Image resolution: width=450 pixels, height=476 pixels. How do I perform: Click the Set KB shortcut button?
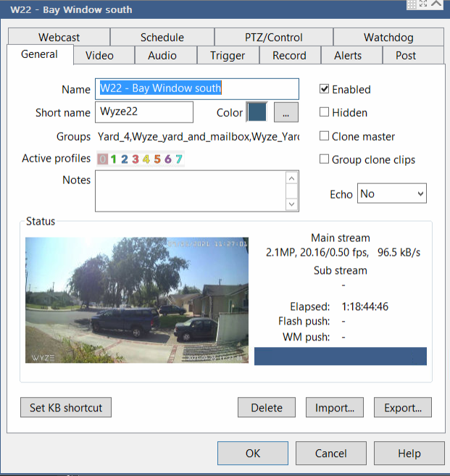pyautogui.click(x=66, y=407)
